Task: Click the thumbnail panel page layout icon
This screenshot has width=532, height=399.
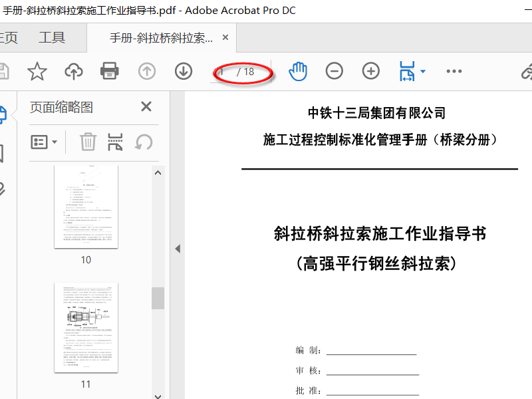Action: [x=115, y=142]
